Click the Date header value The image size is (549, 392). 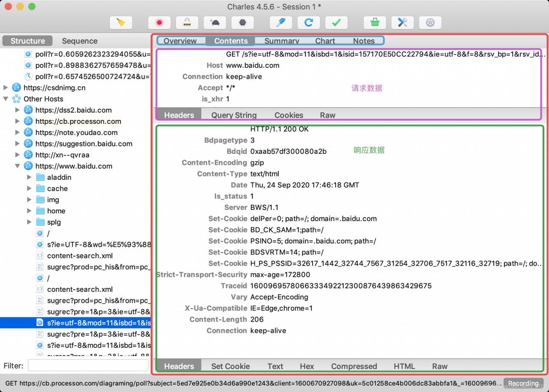point(305,185)
